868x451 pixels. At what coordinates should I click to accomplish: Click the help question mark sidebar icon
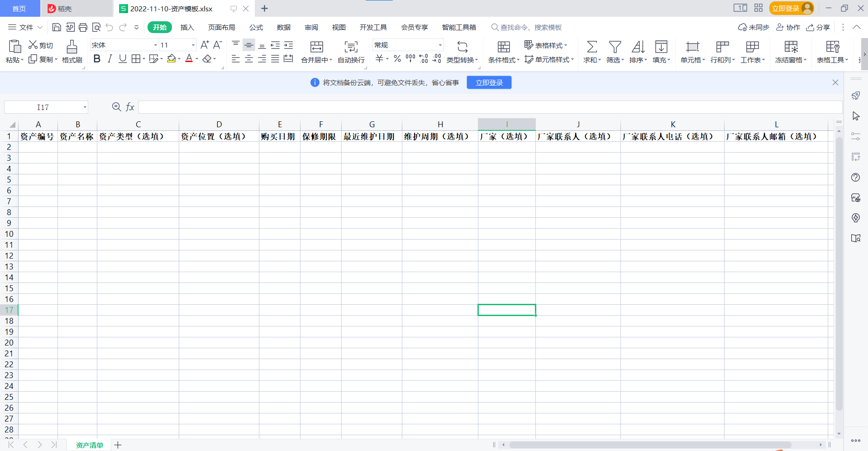[x=855, y=177]
